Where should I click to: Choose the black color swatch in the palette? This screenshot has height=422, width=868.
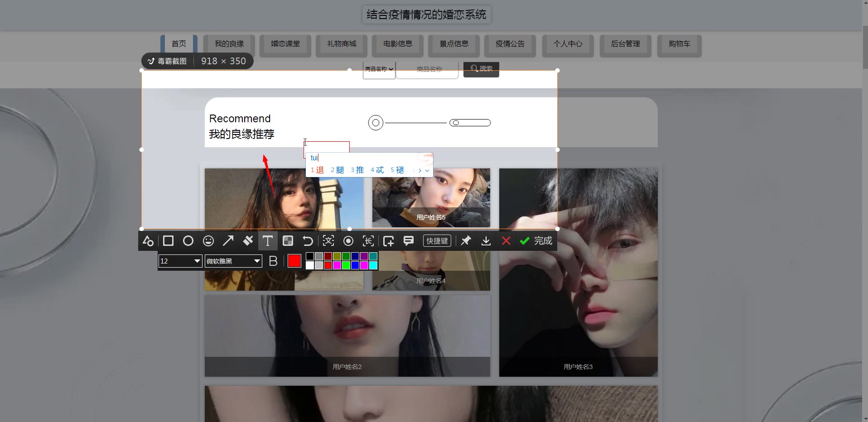click(x=310, y=256)
